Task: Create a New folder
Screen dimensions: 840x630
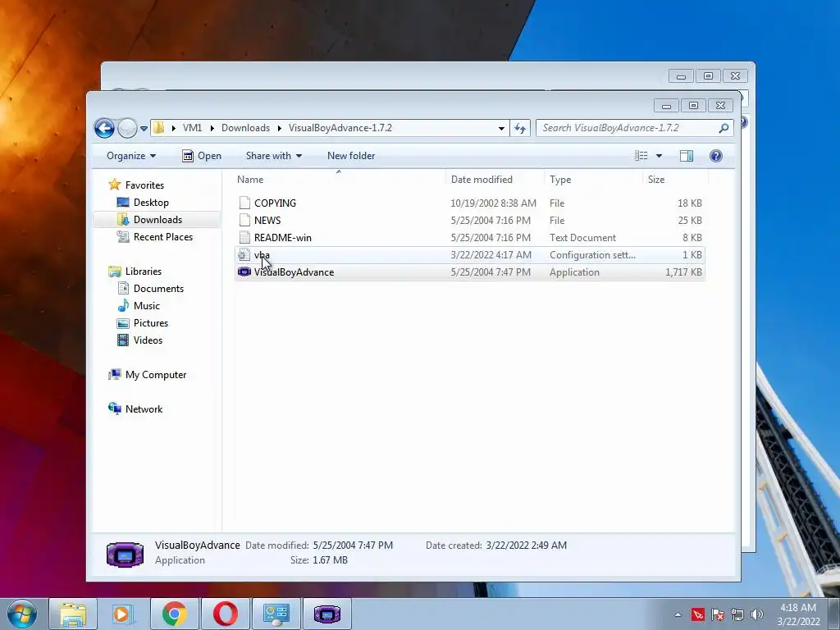Action: [x=351, y=156]
